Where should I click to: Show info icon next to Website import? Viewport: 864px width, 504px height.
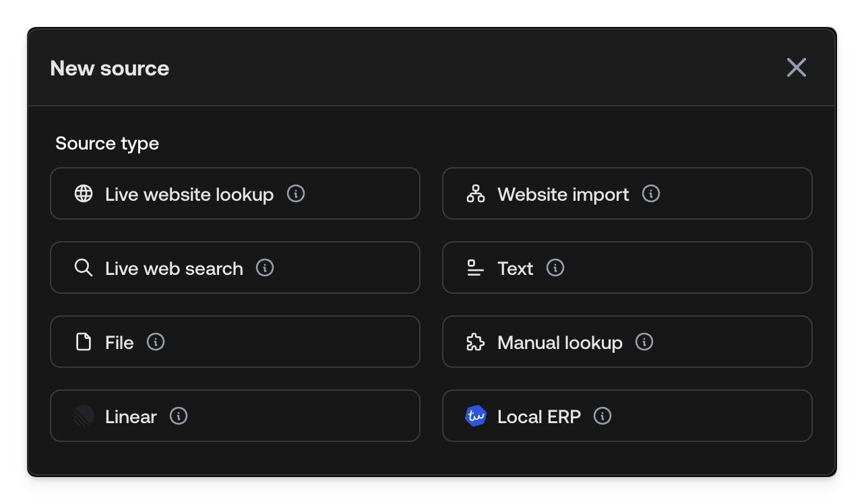click(651, 193)
